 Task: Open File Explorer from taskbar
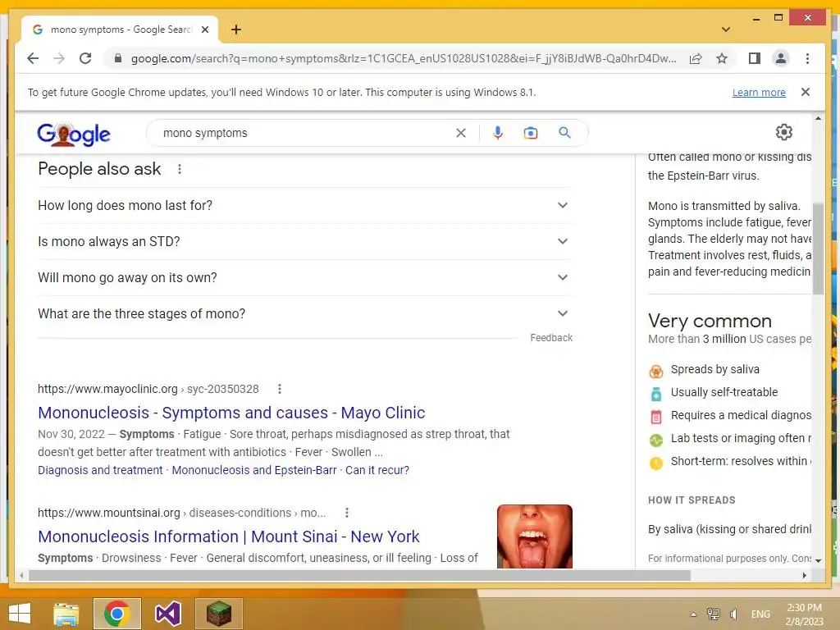[66, 614]
